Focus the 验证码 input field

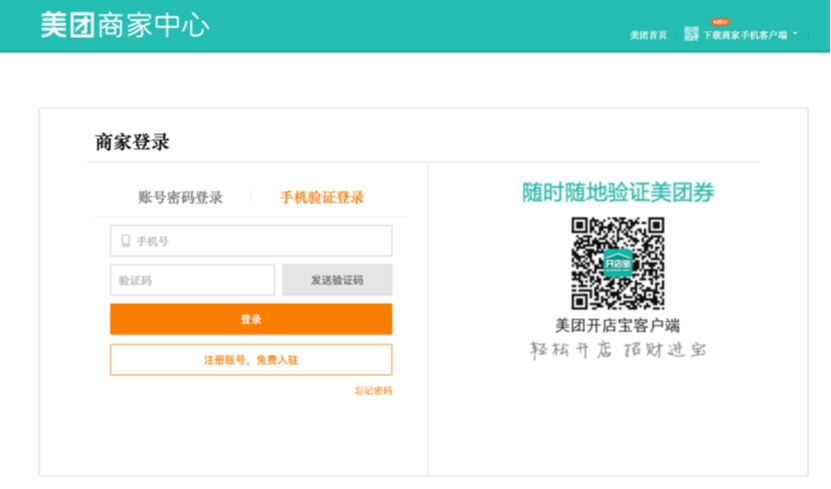192,280
